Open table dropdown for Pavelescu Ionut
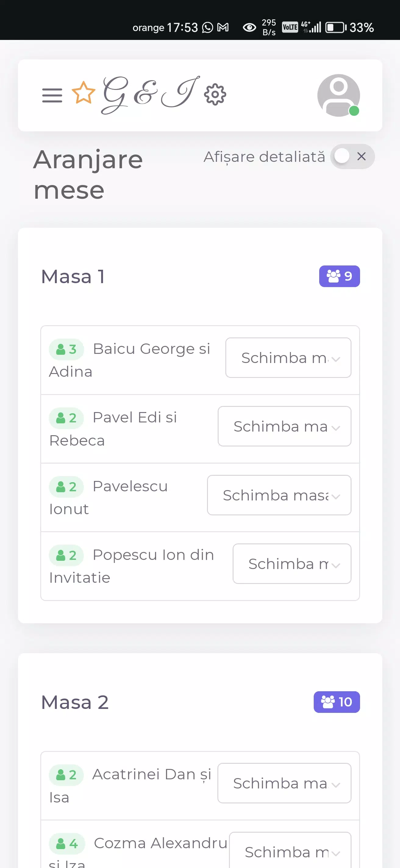Image resolution: width=400 pixels, height=868 pixels. click(x=279, y=495)
